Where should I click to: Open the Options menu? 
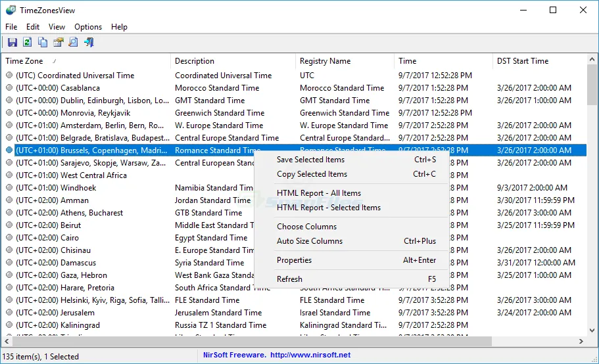point(88,27)
